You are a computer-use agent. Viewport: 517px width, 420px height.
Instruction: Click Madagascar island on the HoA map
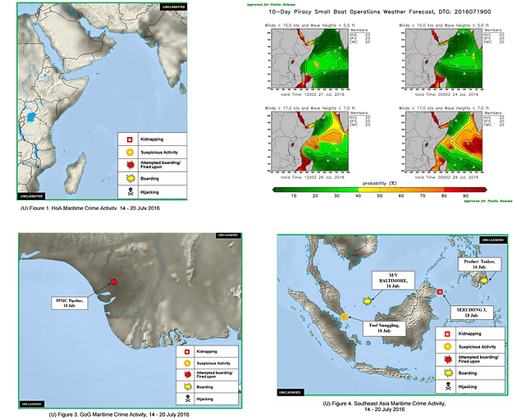click(x=75, y=173)
